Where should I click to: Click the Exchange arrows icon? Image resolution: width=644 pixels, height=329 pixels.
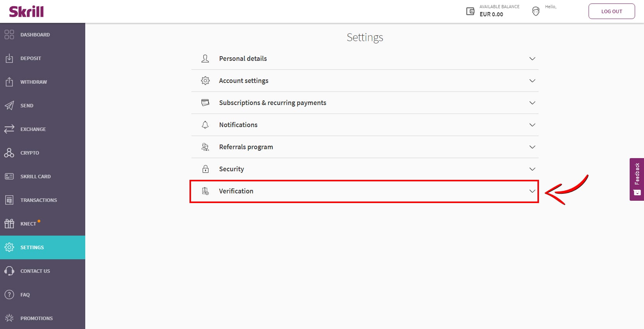[x=9, y=129]
